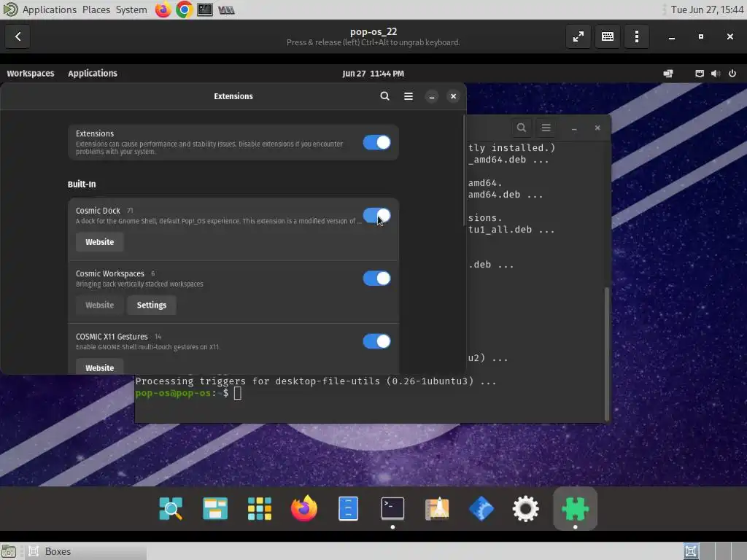This screenshot has width=747, height=560.
Task: Open the Boxes three-dot menu
Action: [x=636, y=36]
